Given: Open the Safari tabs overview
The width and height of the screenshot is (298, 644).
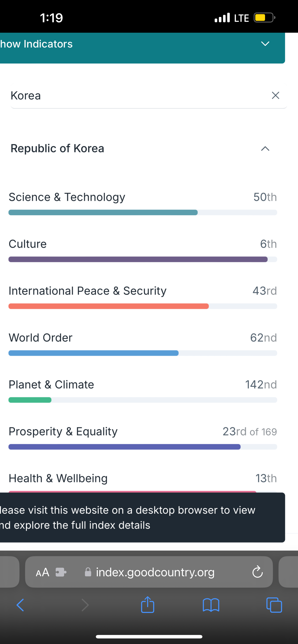Looking at the screenshot, I should (x=274, y=605).
